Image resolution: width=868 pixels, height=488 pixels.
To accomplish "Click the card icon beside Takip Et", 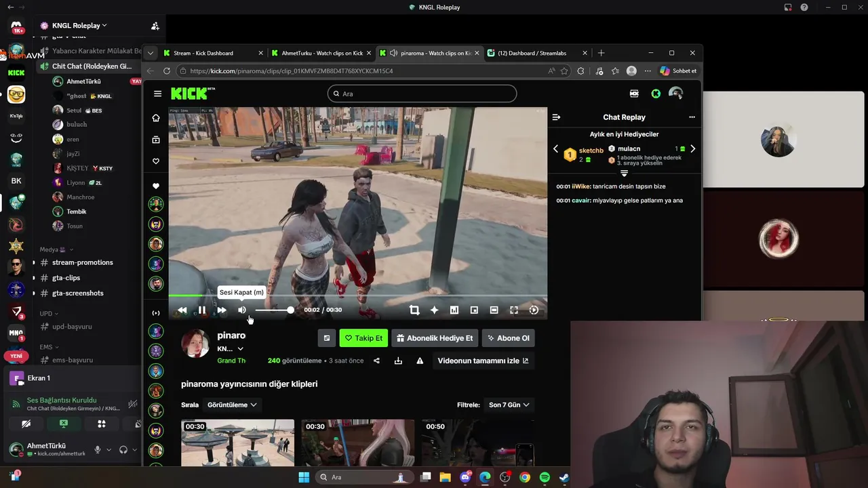I will point(326,338).
